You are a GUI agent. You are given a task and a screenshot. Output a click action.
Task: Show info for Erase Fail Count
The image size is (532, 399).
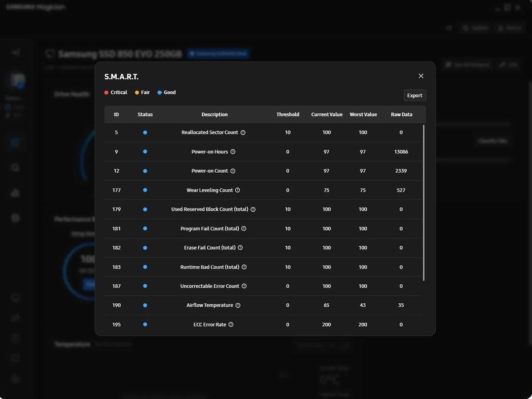click(x=240, y=247)
